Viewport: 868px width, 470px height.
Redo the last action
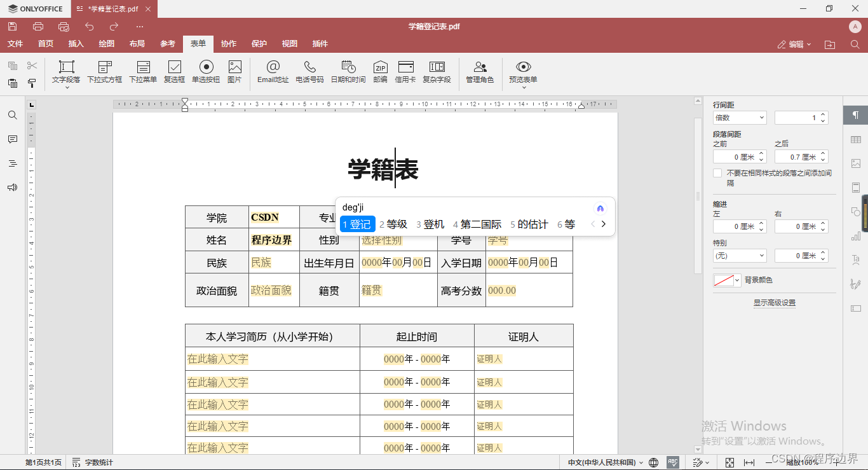pos(114,27)
